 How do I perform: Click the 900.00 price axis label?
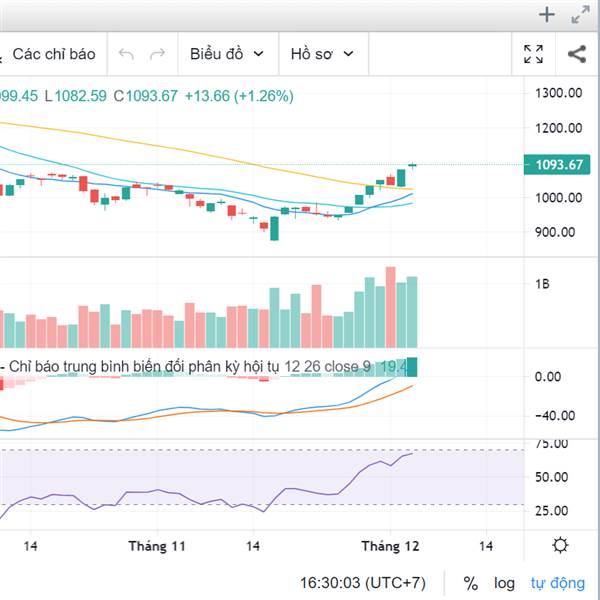[555, 232]
